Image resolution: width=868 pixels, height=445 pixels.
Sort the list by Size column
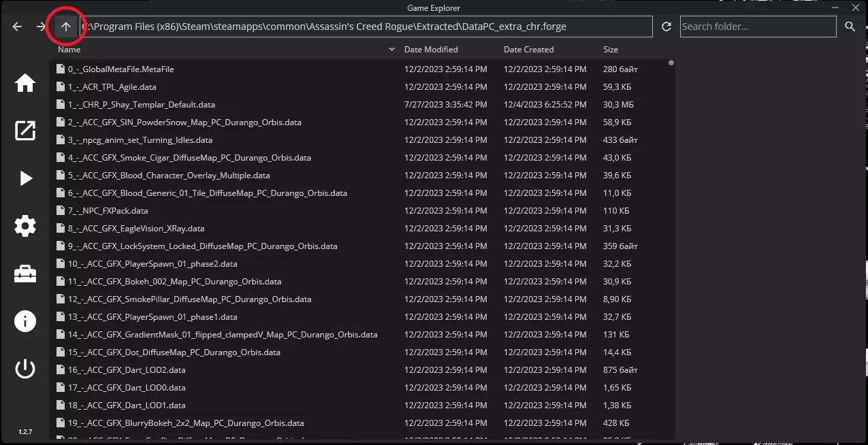tap(611, 50)
